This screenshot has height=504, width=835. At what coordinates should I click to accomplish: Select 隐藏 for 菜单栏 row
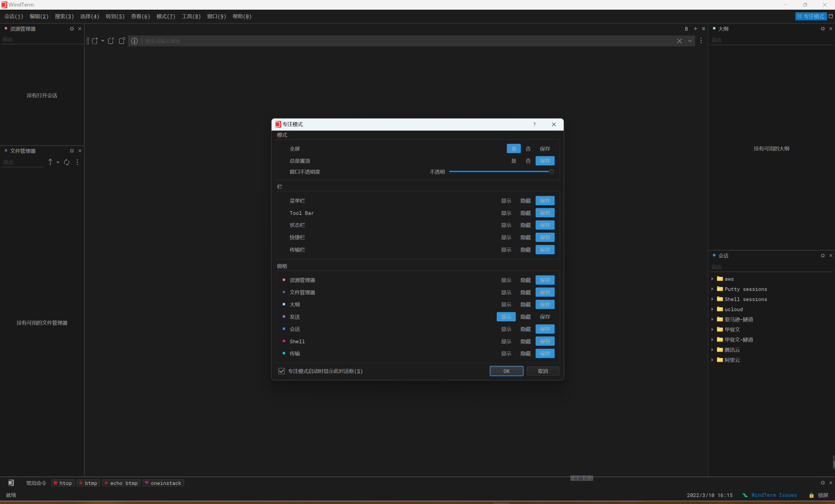coord(525,201)
